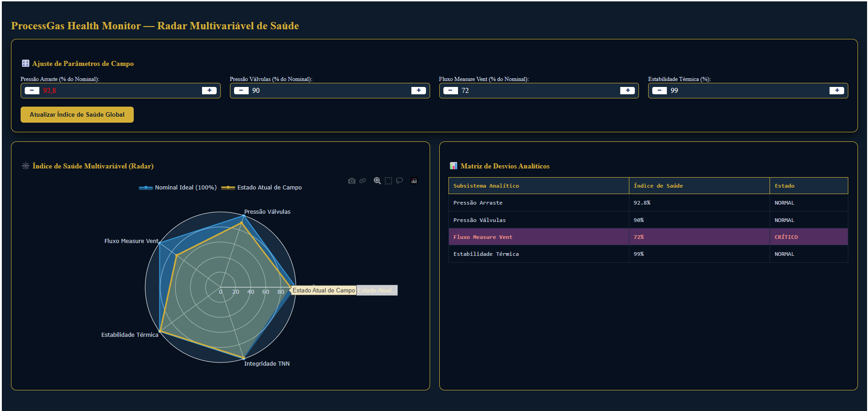This screenshot has height=411, width=868.
Task: Click the Plotly logo icon in the modebar
Action: point(414,181)
